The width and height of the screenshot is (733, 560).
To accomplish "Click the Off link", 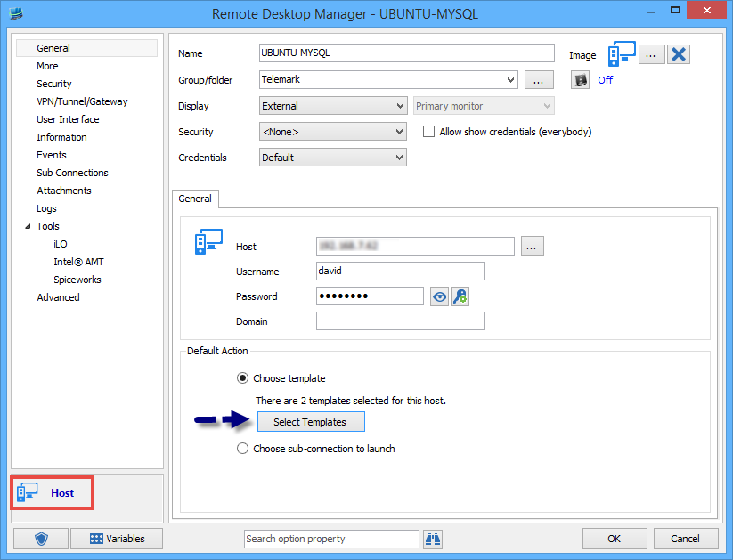I will point(605,80).
